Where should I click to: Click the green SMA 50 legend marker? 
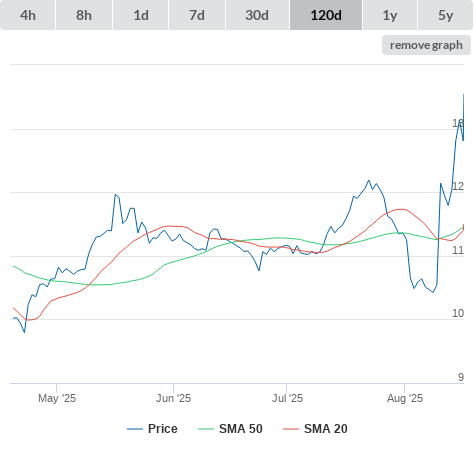[x=206, y=429]
